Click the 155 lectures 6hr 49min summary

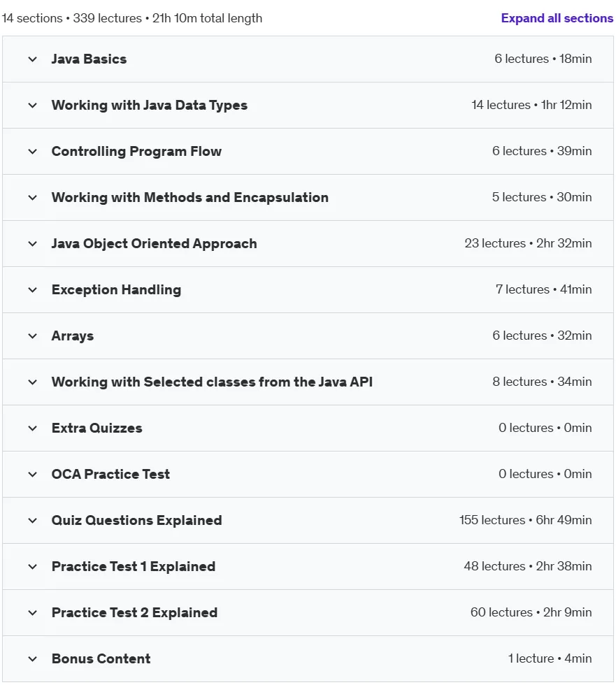pyautogui.click(x=526, y=520)
